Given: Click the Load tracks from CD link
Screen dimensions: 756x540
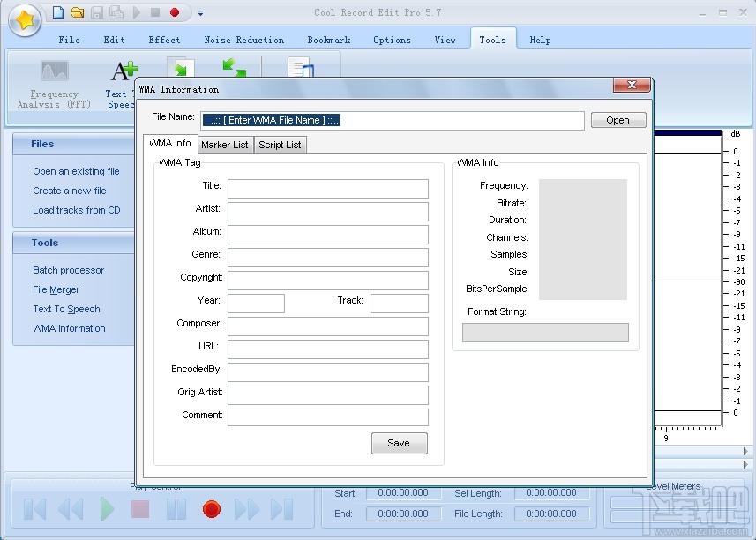Looking at the screenshot, I should [77, 210].
